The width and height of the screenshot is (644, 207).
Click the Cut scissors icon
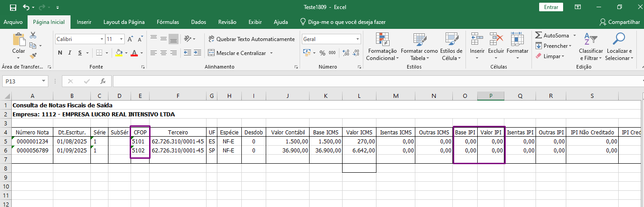coord(33,35)
